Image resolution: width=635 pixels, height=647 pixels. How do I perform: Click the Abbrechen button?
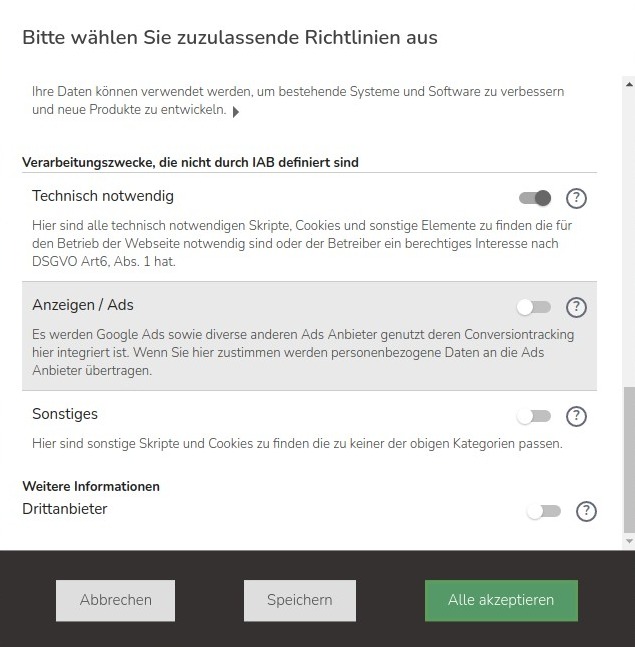(115, 600)
